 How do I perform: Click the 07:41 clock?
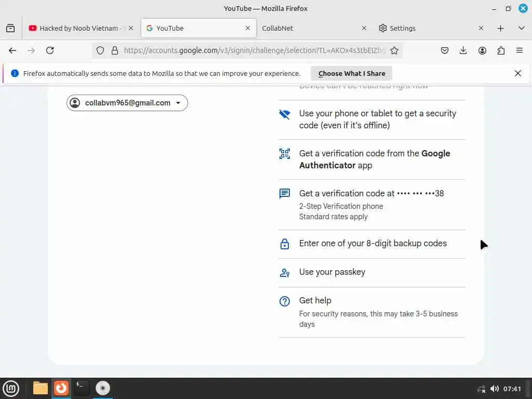coord(512,389)
